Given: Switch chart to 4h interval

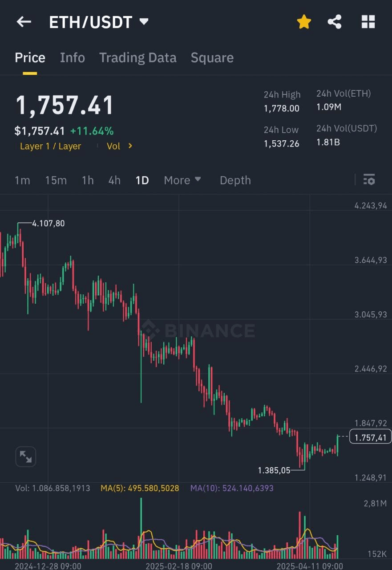Looking at the screenshot, I should (114, 180).
